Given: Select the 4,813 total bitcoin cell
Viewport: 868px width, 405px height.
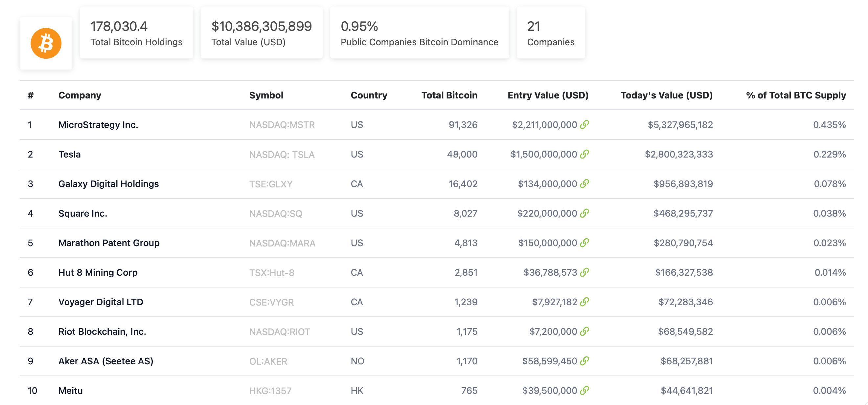Looking at the screenshot, I should [x=466, y=243].
